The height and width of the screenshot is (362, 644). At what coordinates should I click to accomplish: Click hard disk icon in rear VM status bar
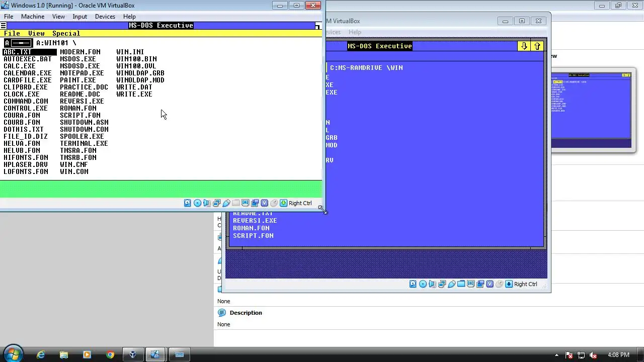[413, 284]
